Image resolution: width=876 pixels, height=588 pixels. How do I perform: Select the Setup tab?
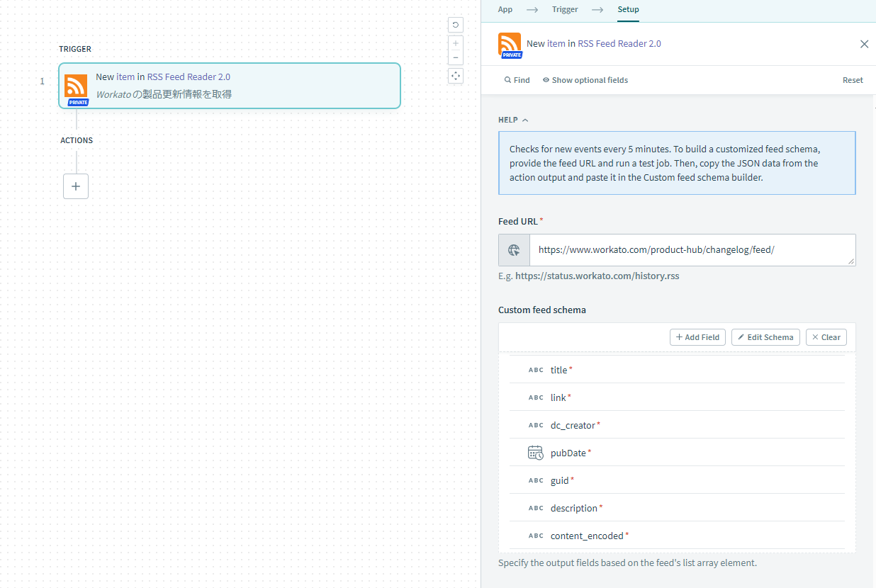(x=628, y=9)
